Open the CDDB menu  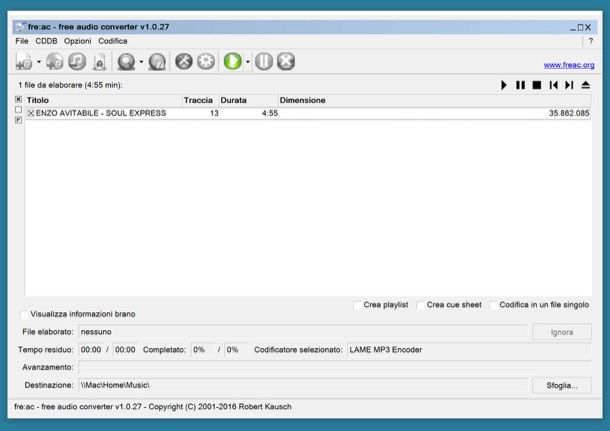[46, 41]
